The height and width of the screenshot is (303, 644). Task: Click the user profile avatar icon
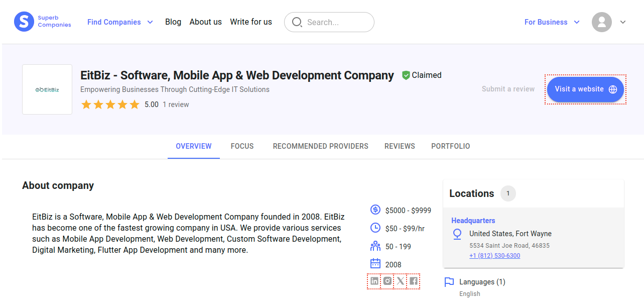coord(601,22)
